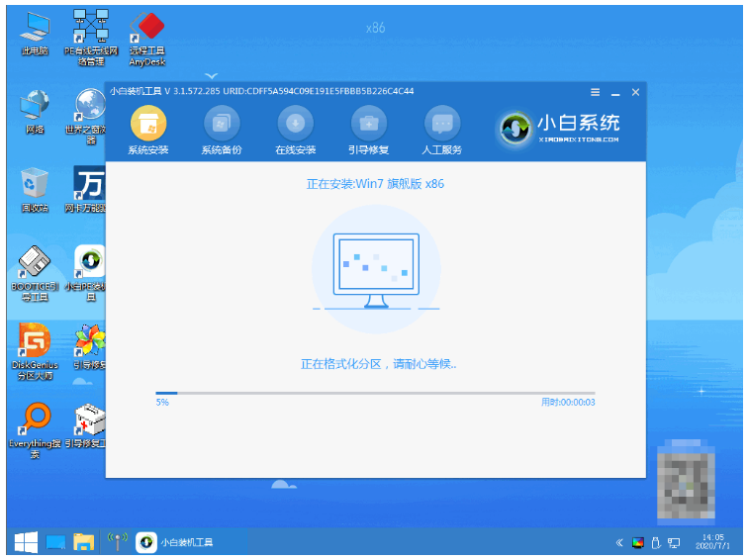
Task: Click the colorful display tray icon
Action: (638, 543)
